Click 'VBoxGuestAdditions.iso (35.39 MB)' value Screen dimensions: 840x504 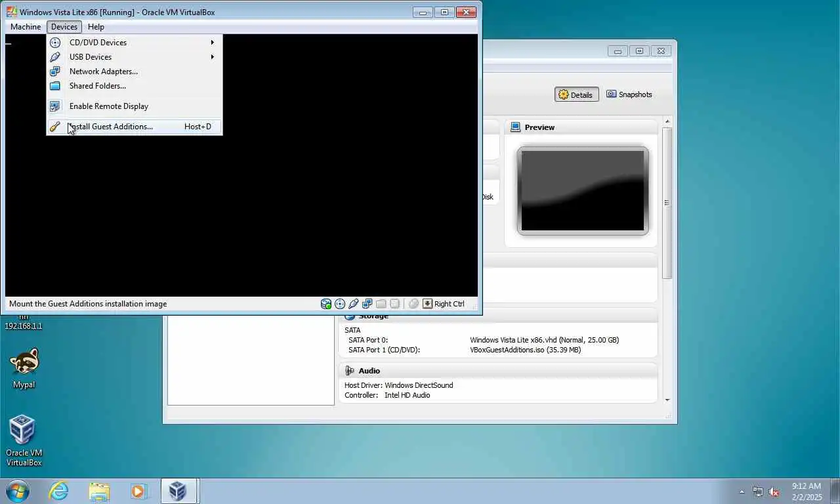[526, 350]
